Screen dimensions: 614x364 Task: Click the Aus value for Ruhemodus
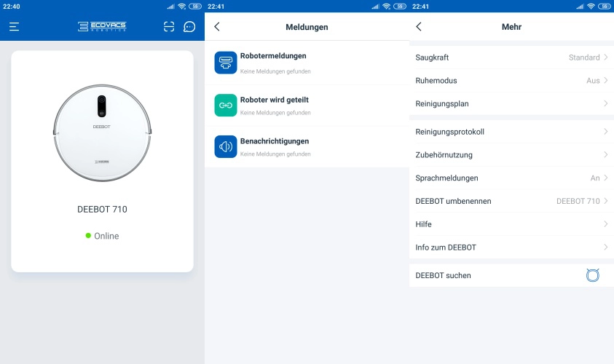593,80
